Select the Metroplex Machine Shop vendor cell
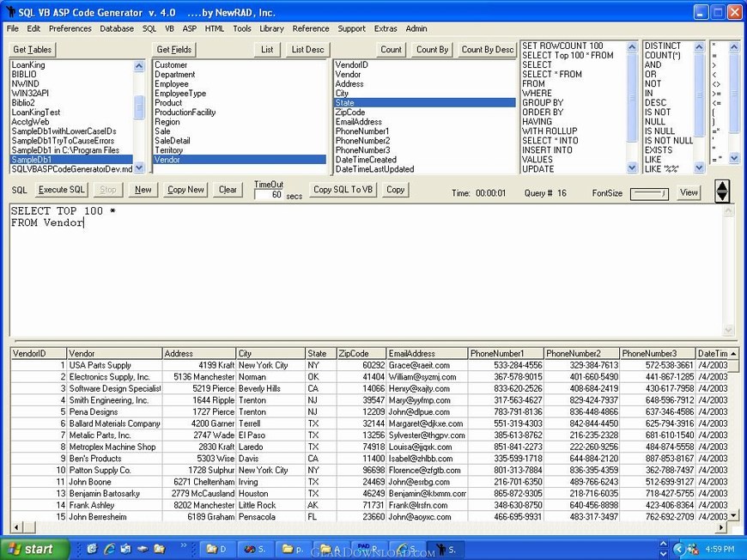This screenshot has height=560, width=747. pos(114,447)
